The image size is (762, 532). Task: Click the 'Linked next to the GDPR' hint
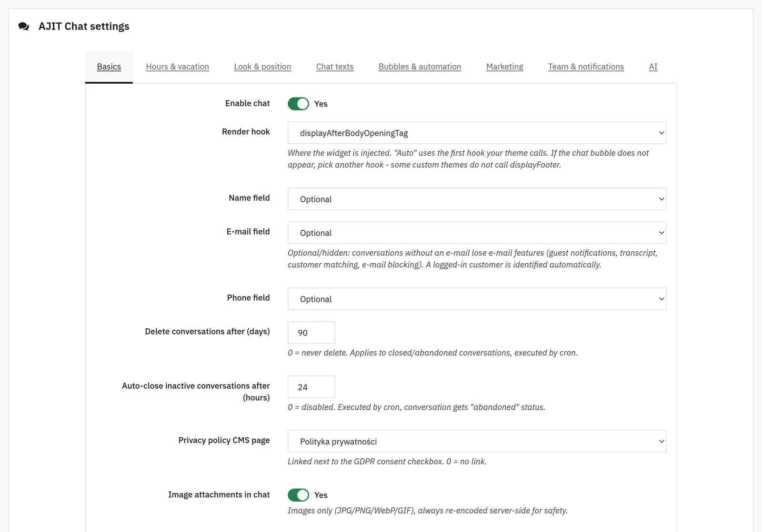point(387,461)
